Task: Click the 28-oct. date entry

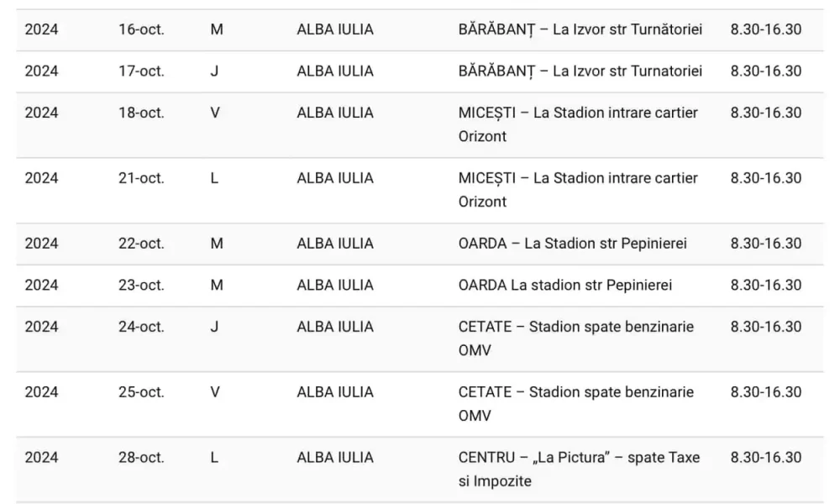Action: 141,458
